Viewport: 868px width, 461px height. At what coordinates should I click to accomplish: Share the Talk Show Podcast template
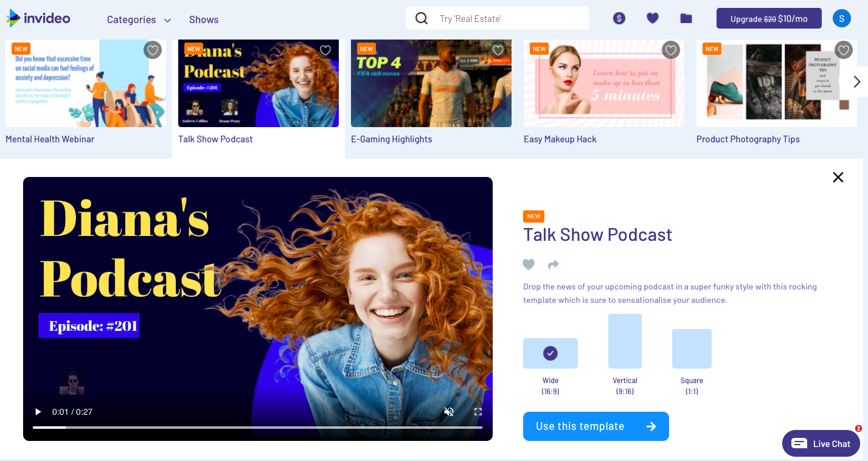click(554, 265)
